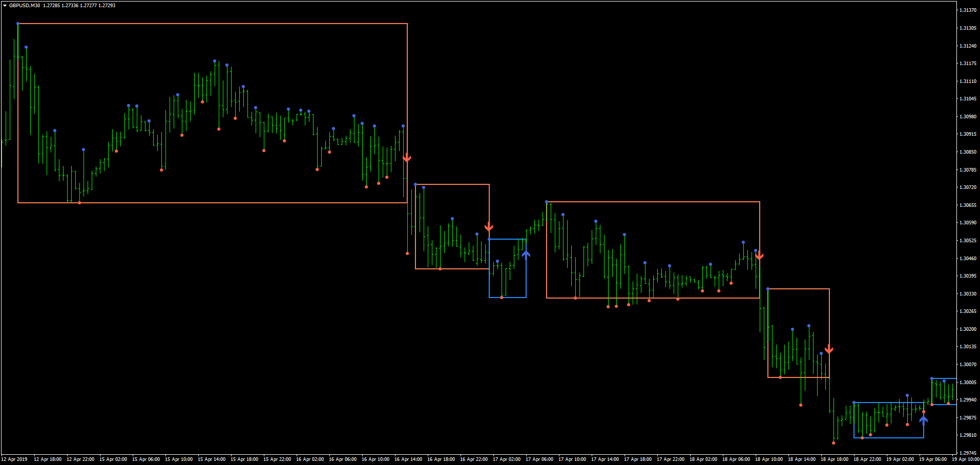The height and width of the screenshot is (465, 980).
Task: Click the 15 Apr 14:00 time label
Action: coord(212,459)
